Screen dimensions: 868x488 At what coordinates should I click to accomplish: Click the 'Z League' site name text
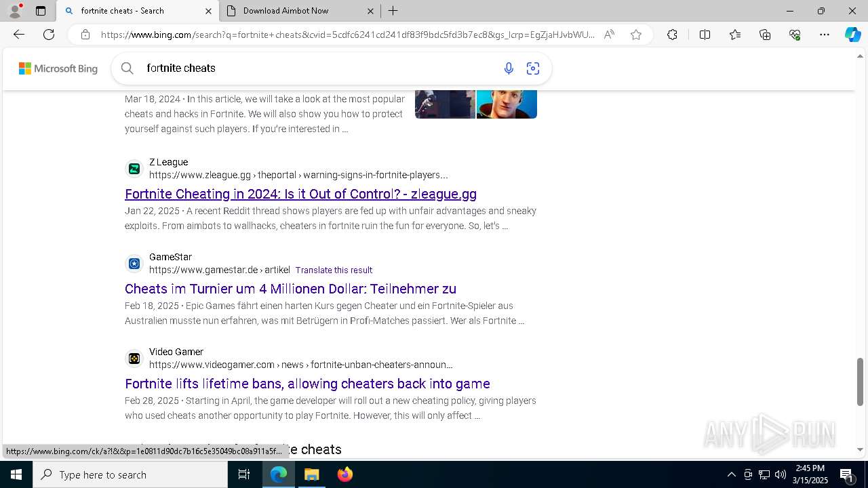pos(168,162)
